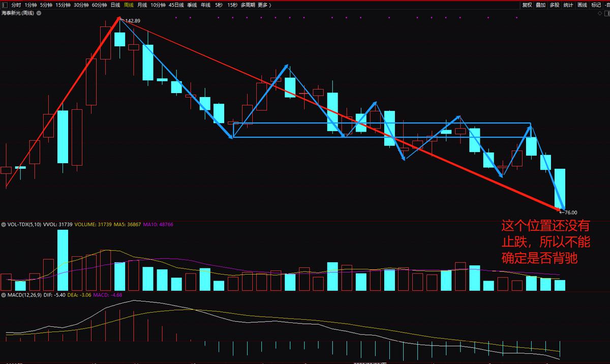Image resolution: width=610 pixels, height=364 pixels.
Task: Switch to the 30分钟 period tab
Action: (x=81, y=5)
